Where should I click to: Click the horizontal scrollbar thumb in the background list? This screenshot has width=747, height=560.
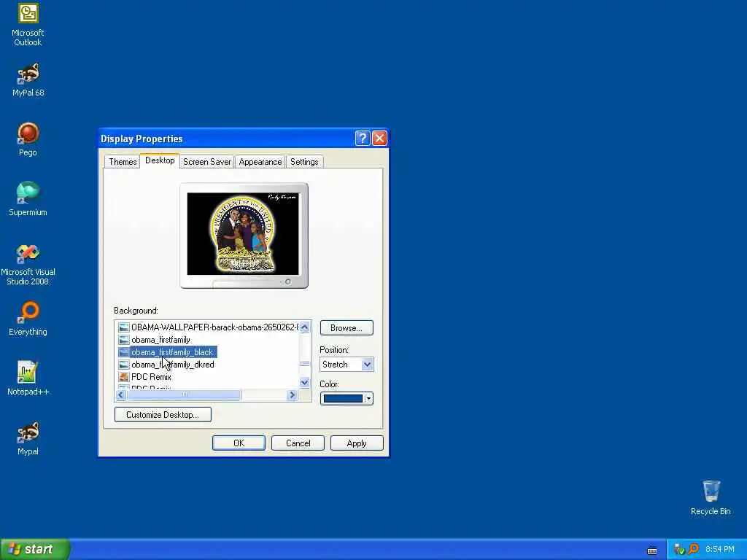coord(185,394)
